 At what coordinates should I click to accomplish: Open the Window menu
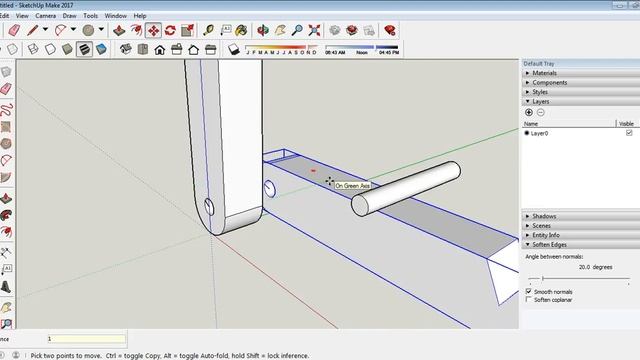point(116,16)
